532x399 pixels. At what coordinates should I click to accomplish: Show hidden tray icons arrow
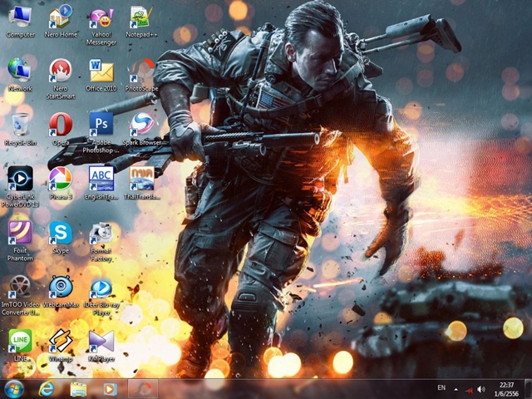(456, 390)
